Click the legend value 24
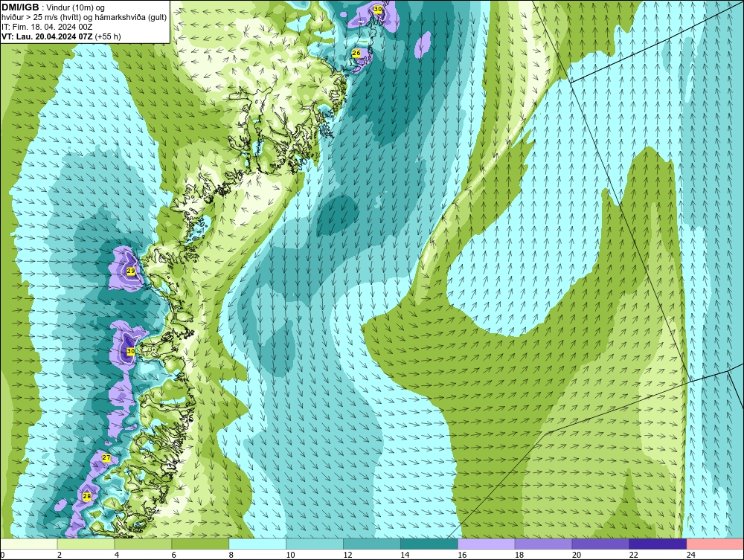Image resolution: width=744 pixels, height=560 pixels. coord(691,555)
